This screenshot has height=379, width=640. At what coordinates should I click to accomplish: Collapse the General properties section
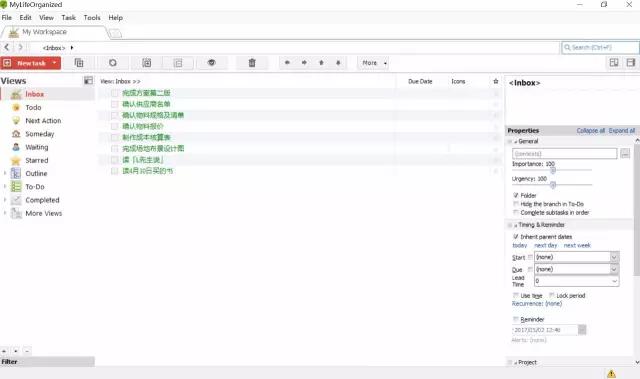pos(516,142)
